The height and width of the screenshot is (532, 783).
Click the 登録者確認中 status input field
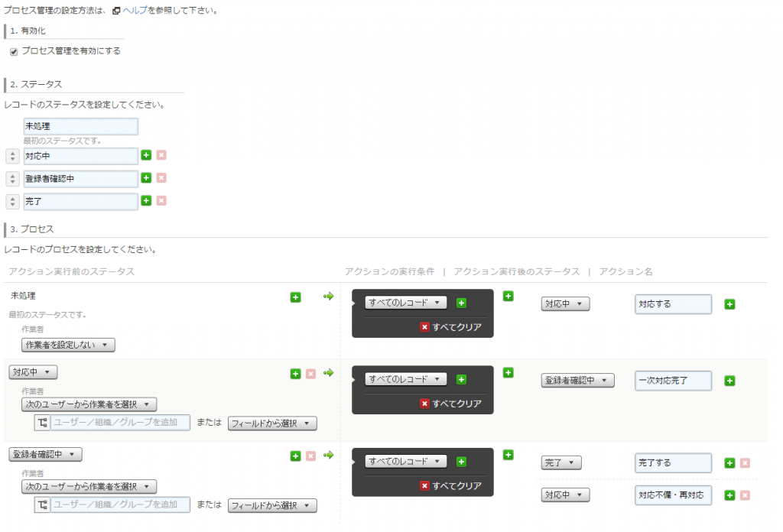pyautogui.click(x=80, y=179)
